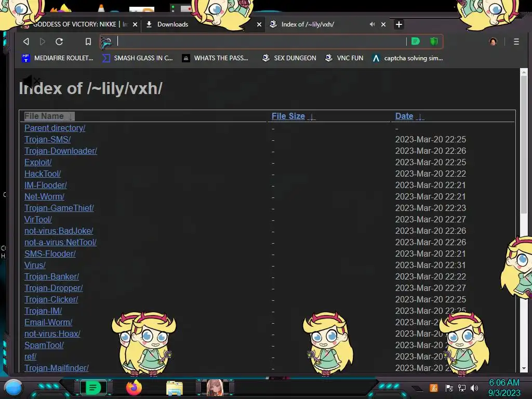
Task: Open the HackTool/ folder
Action: pyautogui.click(x=43, y=174)
